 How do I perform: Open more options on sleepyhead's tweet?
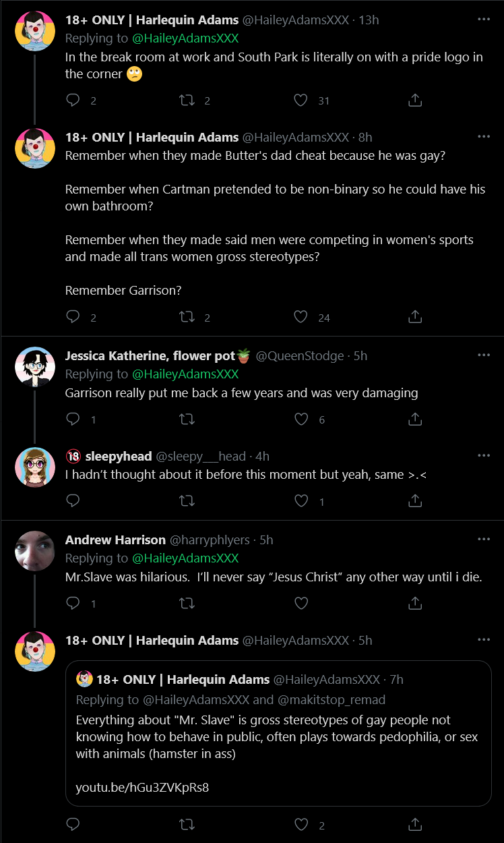[x=484, y=456]
